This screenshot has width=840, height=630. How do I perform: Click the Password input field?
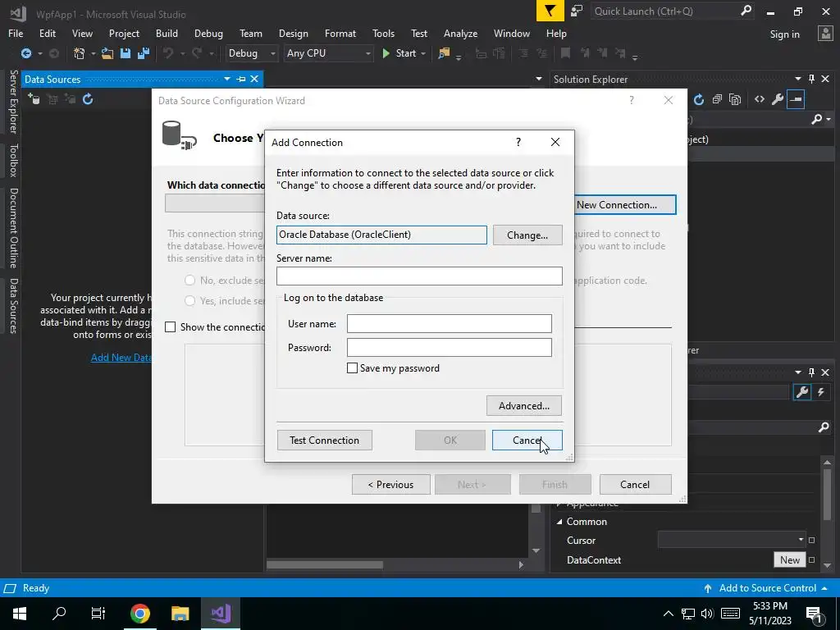pos(449,347)
